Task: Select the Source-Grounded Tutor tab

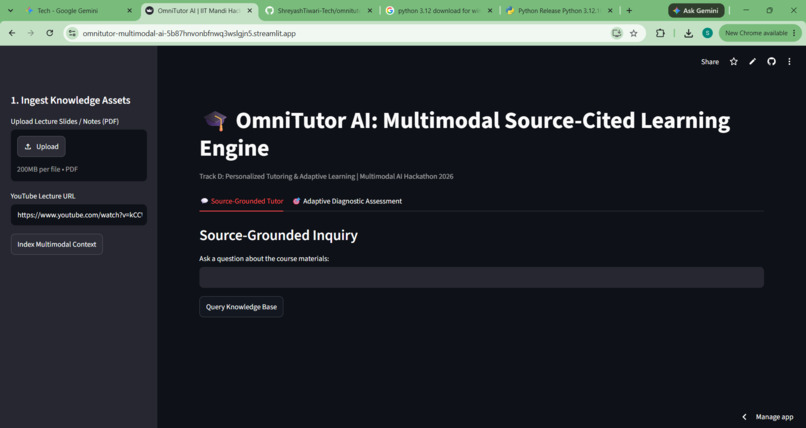Action: click(242, 201)
